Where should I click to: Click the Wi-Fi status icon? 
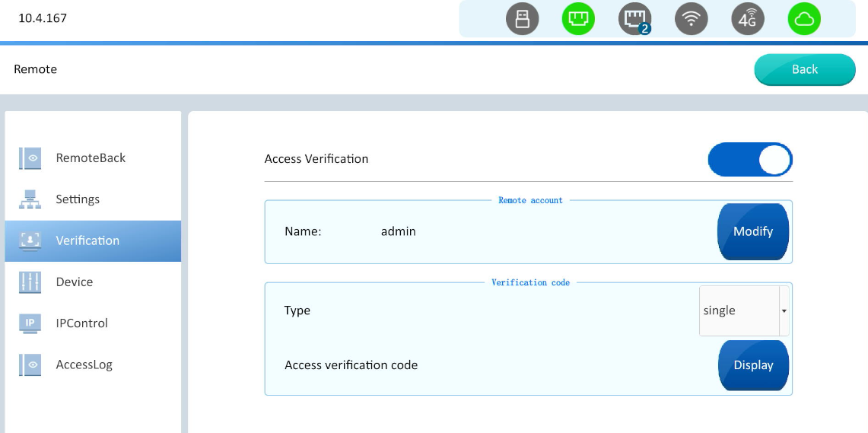(691, 20)
